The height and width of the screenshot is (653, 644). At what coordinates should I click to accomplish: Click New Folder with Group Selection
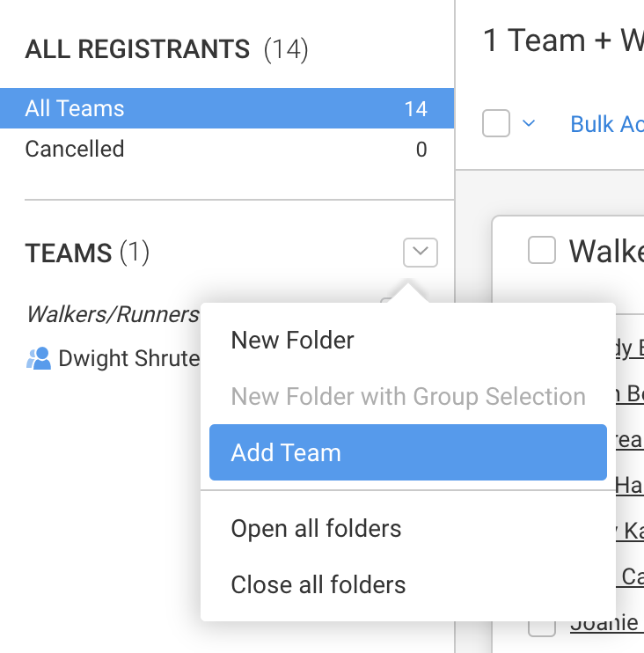[x=408, y=396]
